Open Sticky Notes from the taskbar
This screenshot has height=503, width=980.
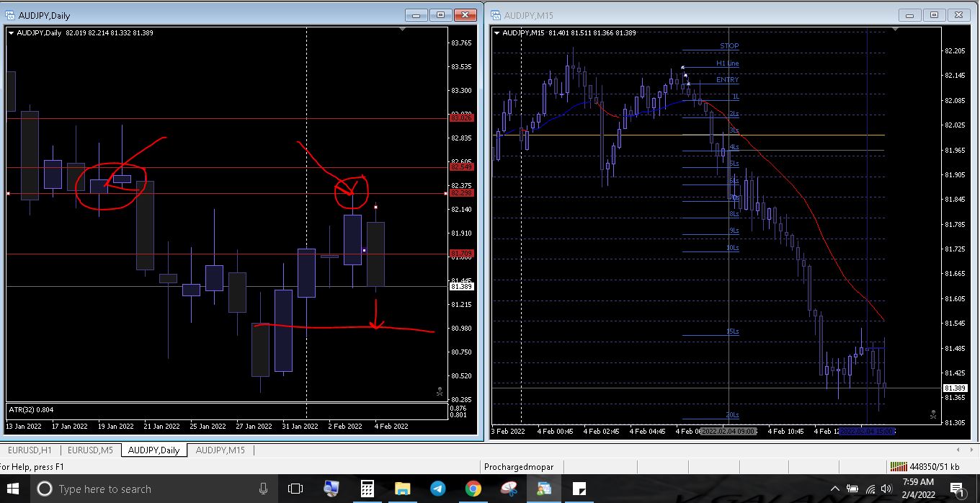(579, 489)
